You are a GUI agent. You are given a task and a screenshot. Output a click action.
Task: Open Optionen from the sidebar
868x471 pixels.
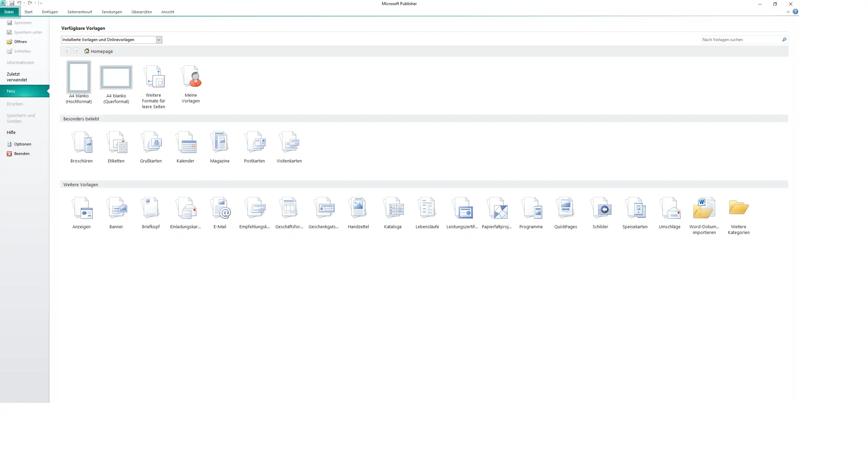click(x=22, y=144)
